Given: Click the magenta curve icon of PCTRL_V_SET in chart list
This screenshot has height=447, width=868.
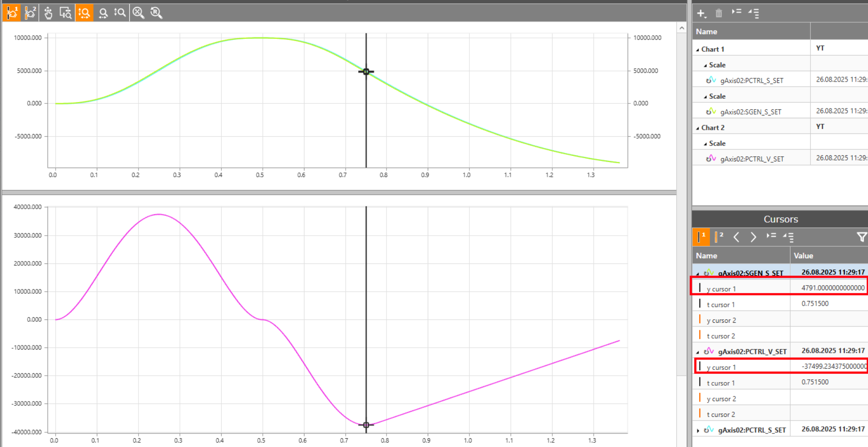Looking at the screenshot, I should pyautogui.click(x=711, y=159).
